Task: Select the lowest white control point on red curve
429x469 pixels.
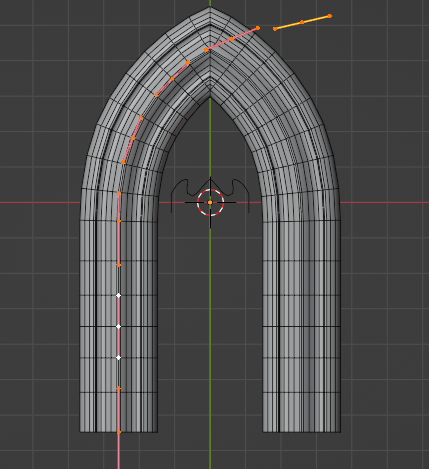Action: coord(118,357)
